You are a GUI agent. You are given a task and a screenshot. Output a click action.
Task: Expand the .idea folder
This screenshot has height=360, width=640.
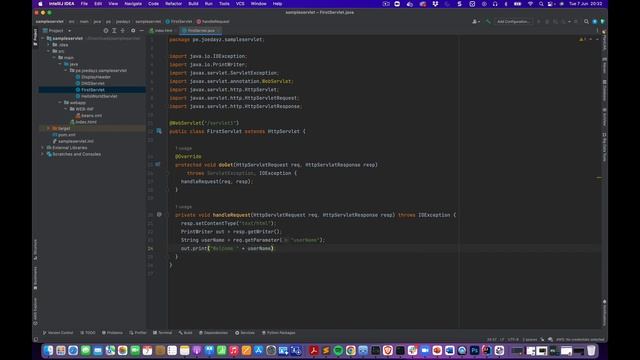[x=49, y=45]
